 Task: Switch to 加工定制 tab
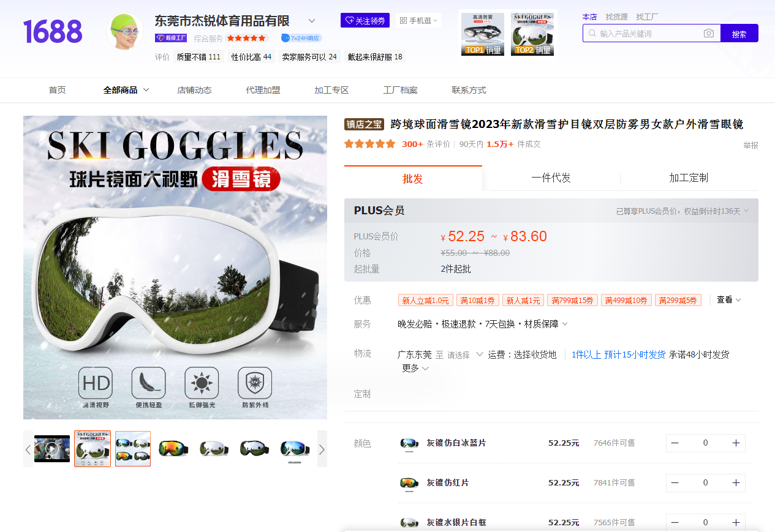(689, 178)
